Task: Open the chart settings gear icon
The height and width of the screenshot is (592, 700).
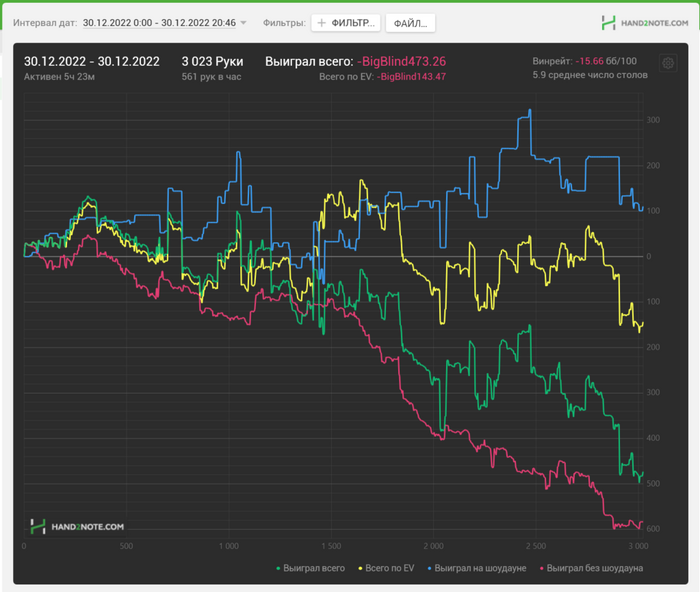Action: tap(668, 63)
